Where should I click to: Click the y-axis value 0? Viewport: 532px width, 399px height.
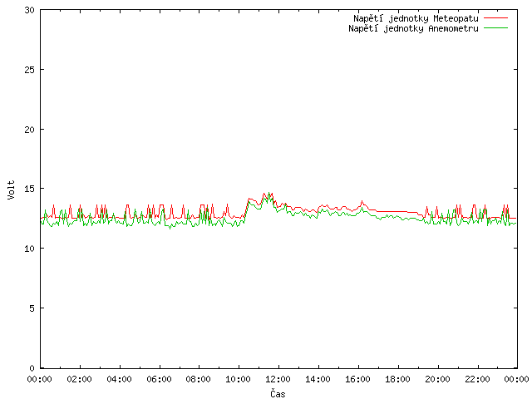click(32, 368)
